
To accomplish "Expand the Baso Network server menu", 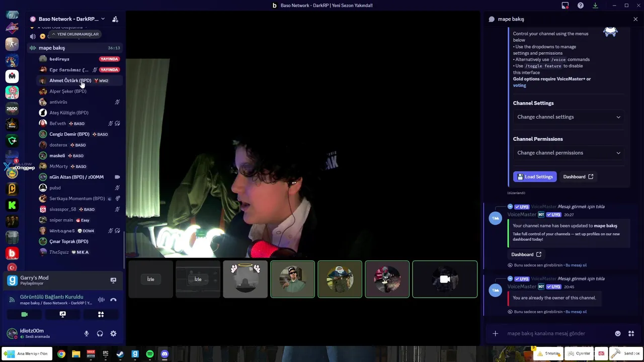I will 103,19.
